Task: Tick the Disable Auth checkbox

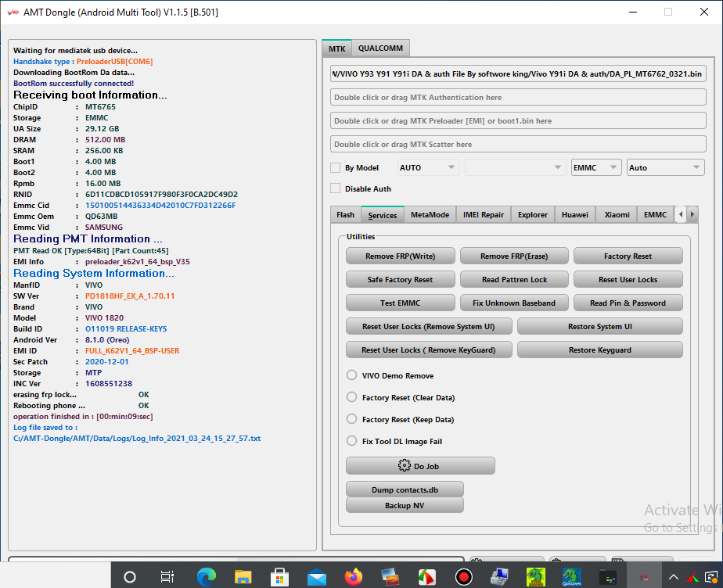Action: coord(335,188)
